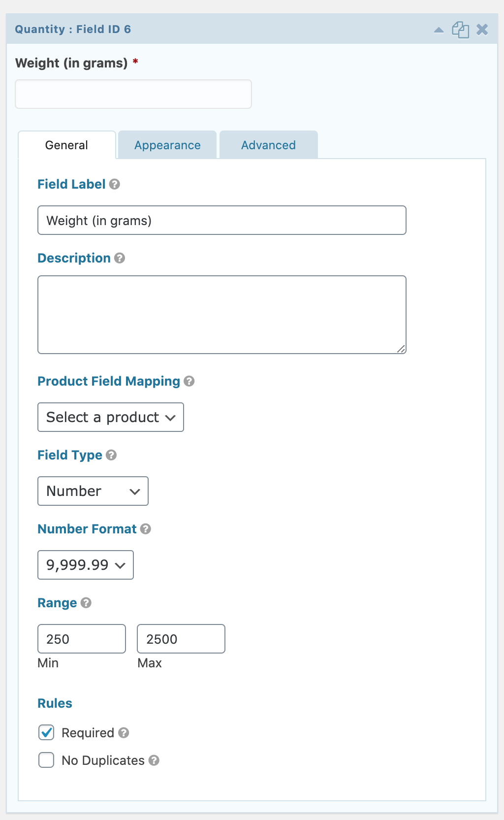Open the Advanced tab

(x=268, y=145)
